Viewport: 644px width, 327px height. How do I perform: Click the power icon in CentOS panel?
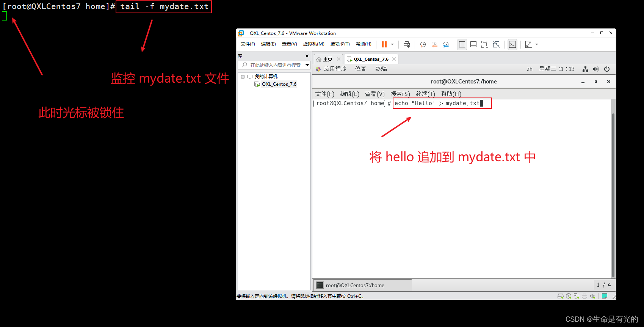(607, 69)
